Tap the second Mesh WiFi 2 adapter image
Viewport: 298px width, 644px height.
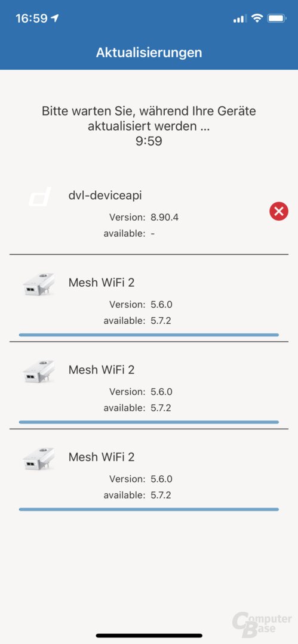(x=38, y=371)
